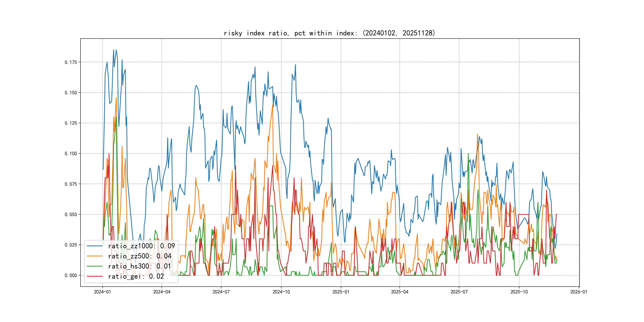The image size is (644, 322).
Task: Click the 0.175 y-axis tick label
Action: [x=71, y=62]
